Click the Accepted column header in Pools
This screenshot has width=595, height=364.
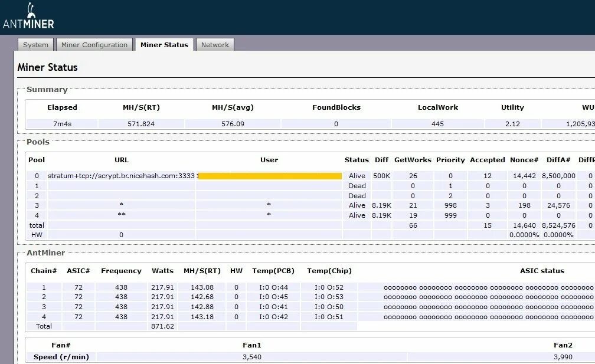point(487,160)
